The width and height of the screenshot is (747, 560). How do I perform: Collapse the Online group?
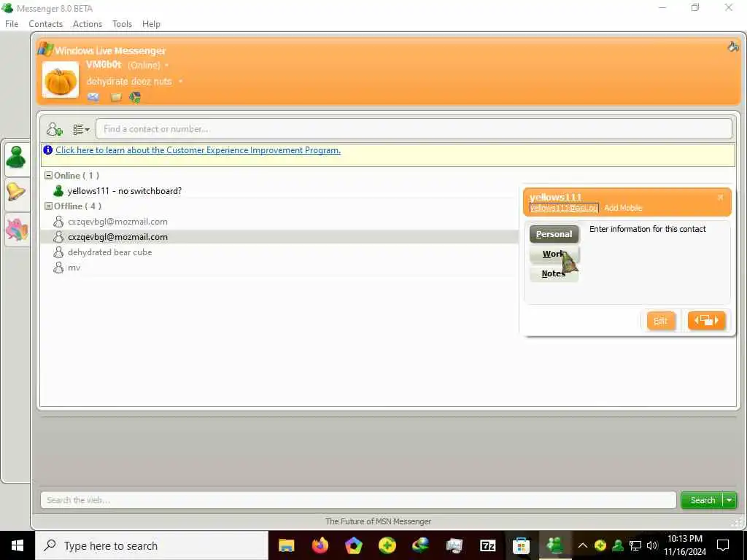[x=48, y=175]
